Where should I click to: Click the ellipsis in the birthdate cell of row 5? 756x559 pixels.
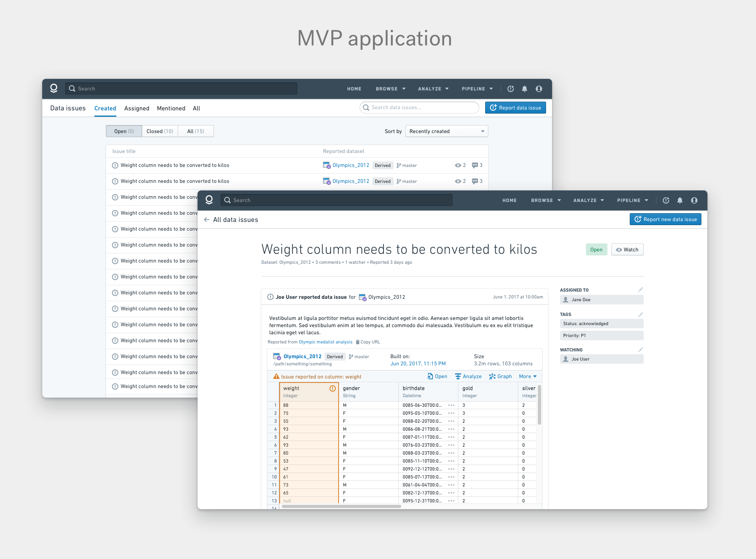[x=451, y=437]
